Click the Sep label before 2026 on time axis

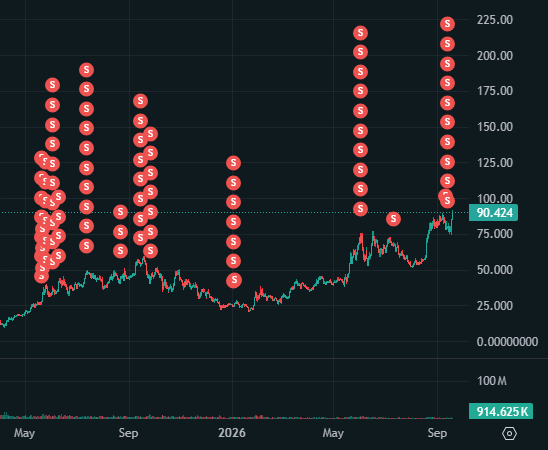click(x=128, y=434)
